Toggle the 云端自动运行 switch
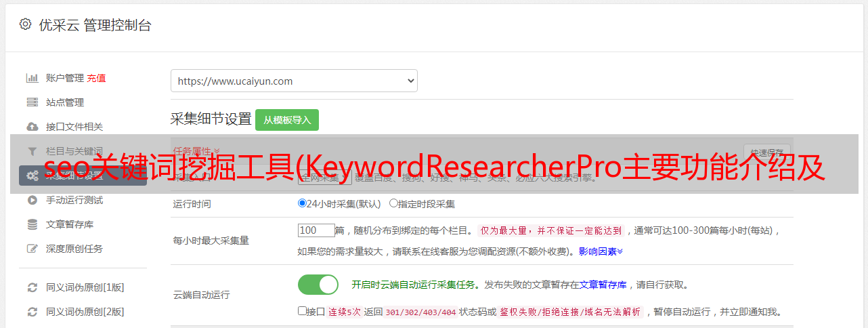This screenshot has height=328, width=868. (318, 285)
